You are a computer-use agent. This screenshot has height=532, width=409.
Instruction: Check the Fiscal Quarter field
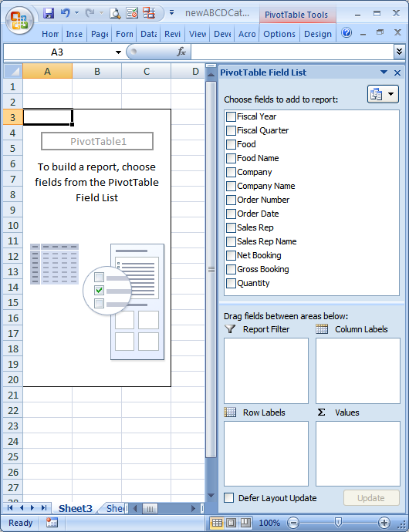tap(231, 130)
